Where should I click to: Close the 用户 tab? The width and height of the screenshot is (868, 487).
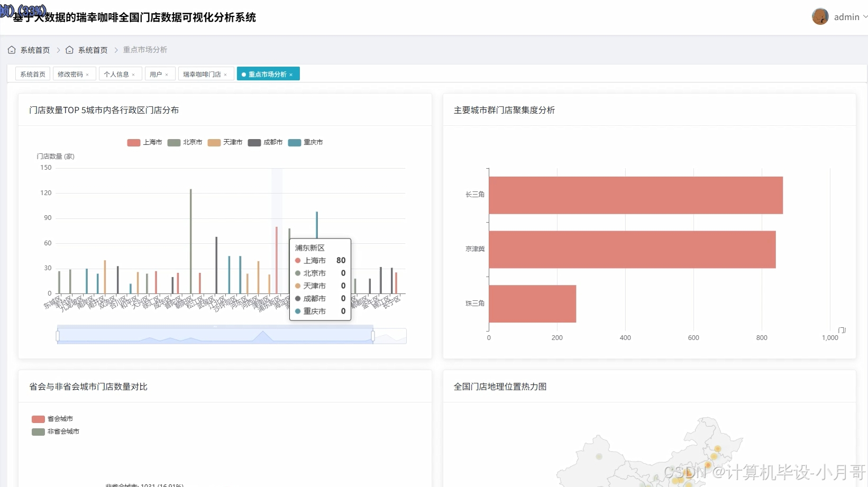(x=167, y=75)
